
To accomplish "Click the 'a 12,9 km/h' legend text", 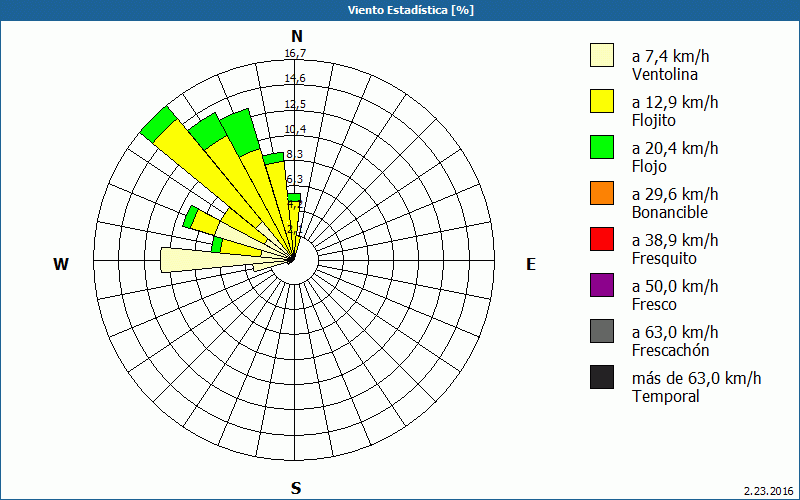I will 675,102.
